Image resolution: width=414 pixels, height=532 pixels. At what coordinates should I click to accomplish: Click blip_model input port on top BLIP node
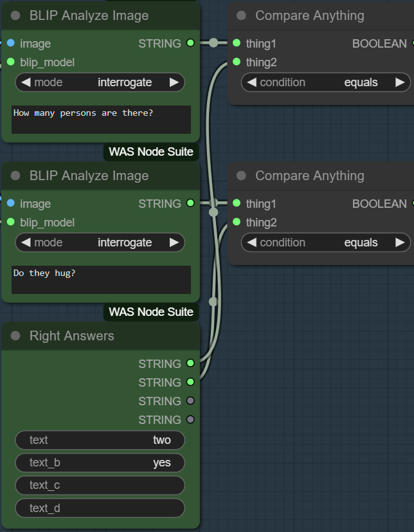click(10, 62)
